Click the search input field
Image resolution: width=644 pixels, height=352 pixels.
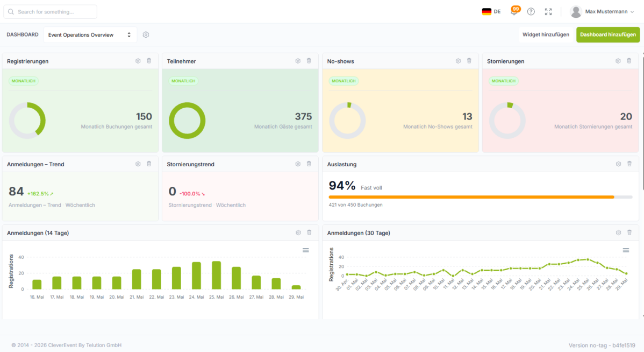click(50, 11)
